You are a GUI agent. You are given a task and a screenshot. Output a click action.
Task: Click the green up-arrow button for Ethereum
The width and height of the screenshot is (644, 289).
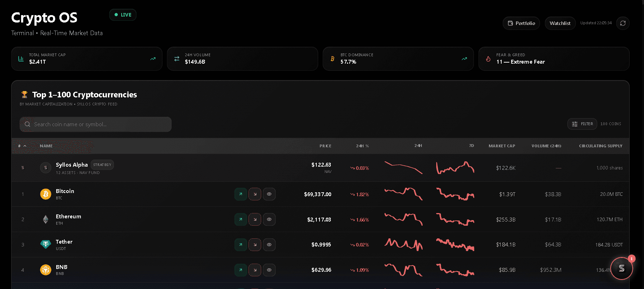241,219
